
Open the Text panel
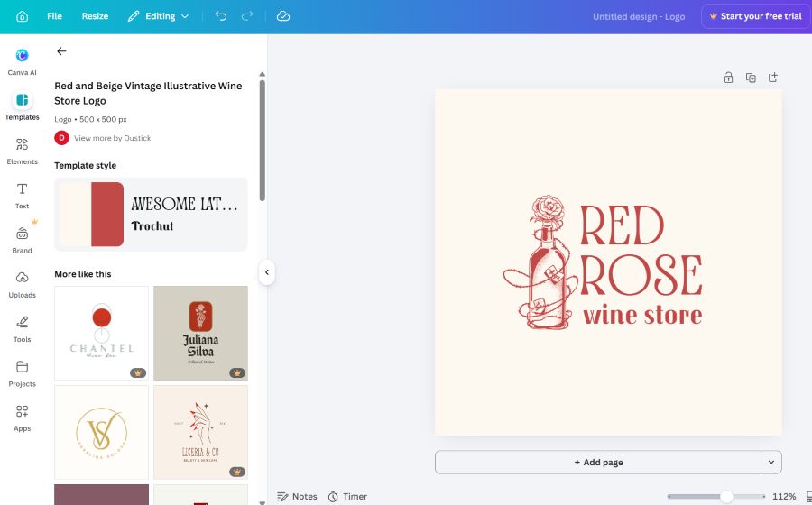click(x=22, y=195)
